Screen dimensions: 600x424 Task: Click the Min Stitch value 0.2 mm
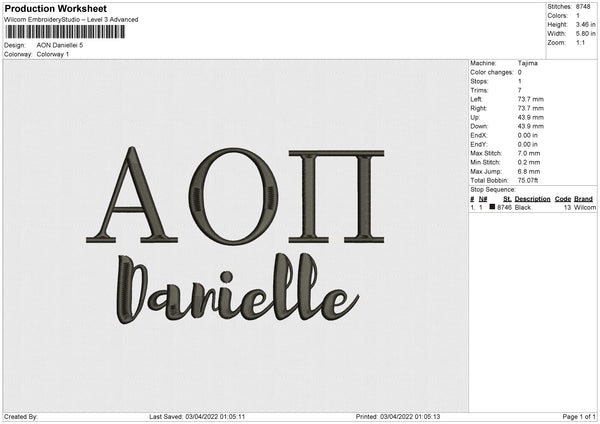pos(529,162)
